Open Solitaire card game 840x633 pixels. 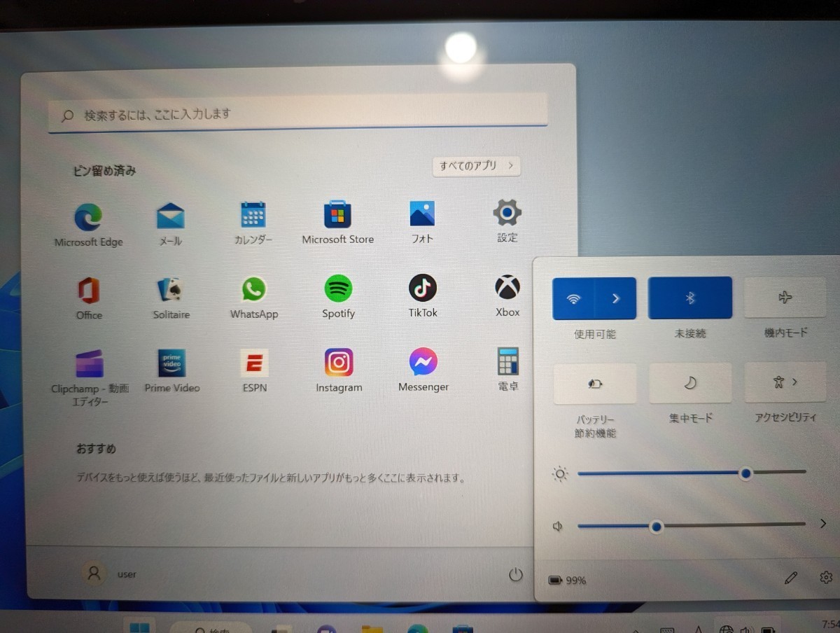pyautogui.click(x=171, y=298)
